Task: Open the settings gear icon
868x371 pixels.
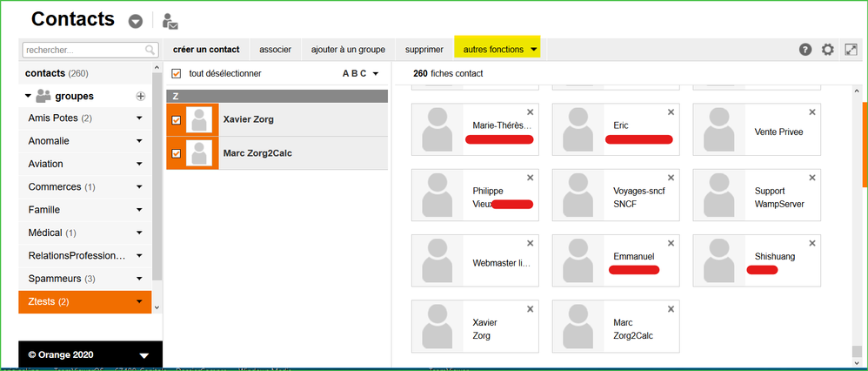Action: coord(828,50)
